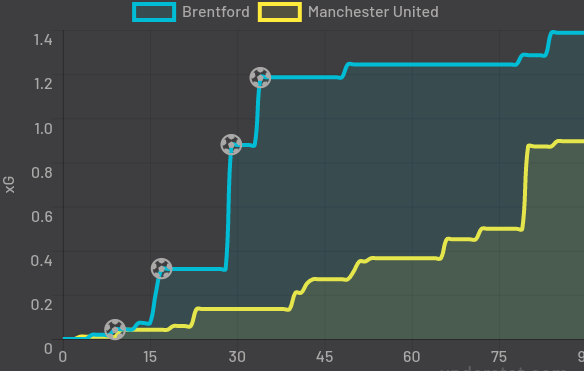Toggle the Manchester United legend color box
The image size is (584, 371).
pos(280,12)
